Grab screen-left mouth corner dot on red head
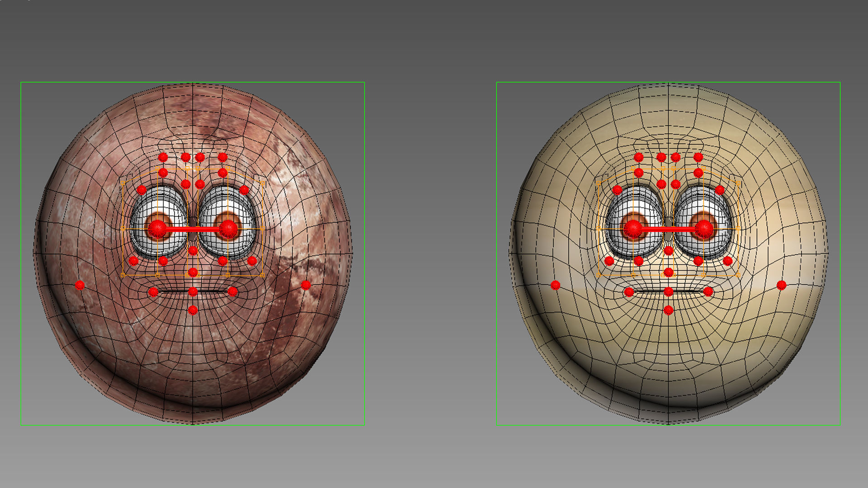 (x=153, y=292)
